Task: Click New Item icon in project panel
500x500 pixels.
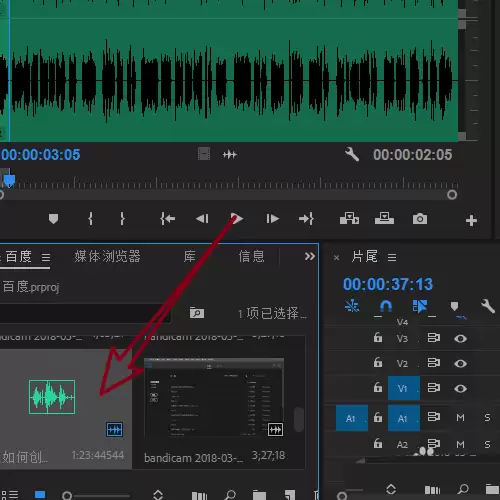Action: 290,495
